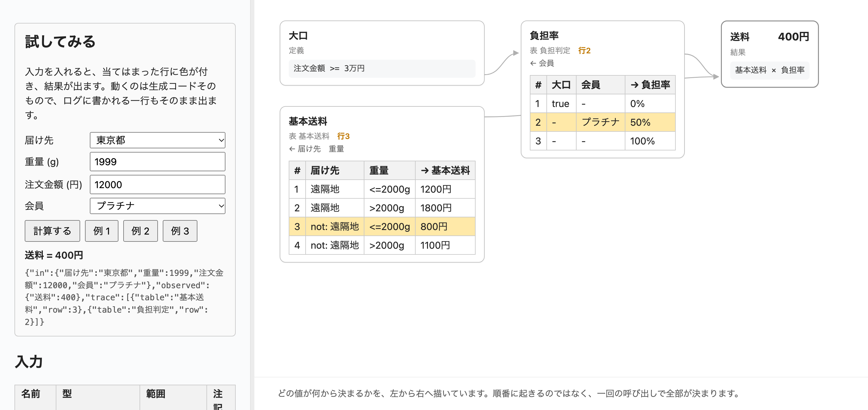The width and height of the screenshot is (868, 410).
Task: Click the 入力 section heading
Action: pos(29,362)
